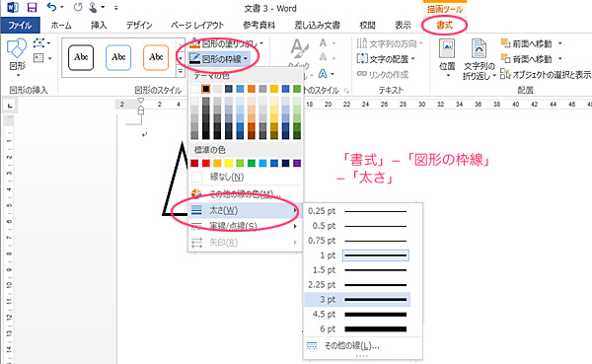The image size is (592, 364).
Task: Switch to 参考資料 tab
Action: 259,26
